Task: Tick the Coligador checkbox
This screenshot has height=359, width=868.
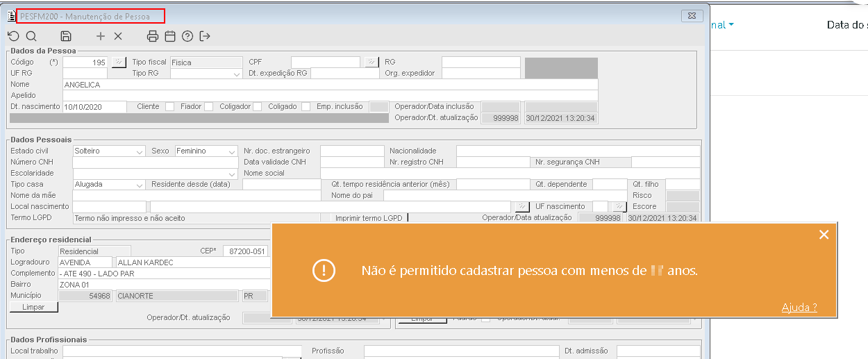Action: coord(257,106)
